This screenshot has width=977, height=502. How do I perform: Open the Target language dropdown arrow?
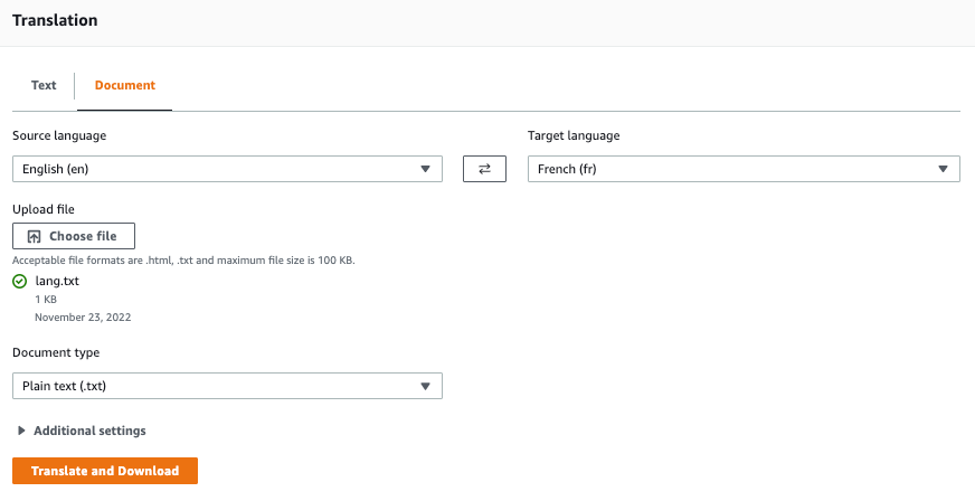coord(943,169)
